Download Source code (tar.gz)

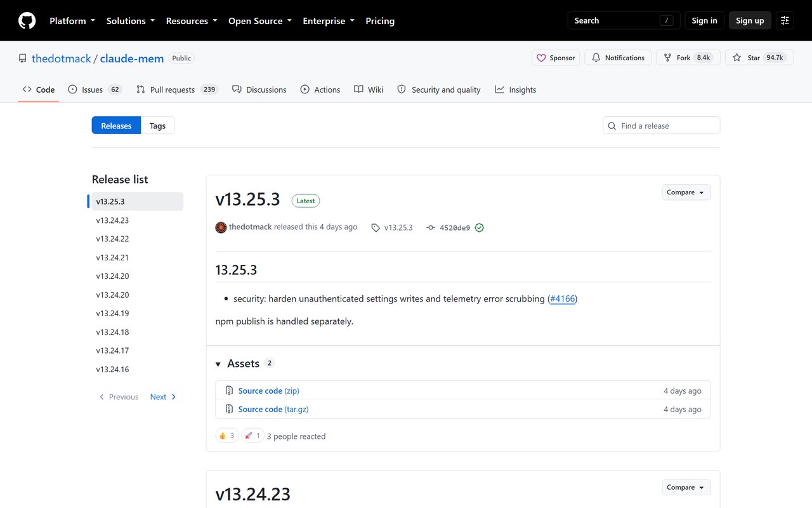pyautogui.click(x=273, y=409)
